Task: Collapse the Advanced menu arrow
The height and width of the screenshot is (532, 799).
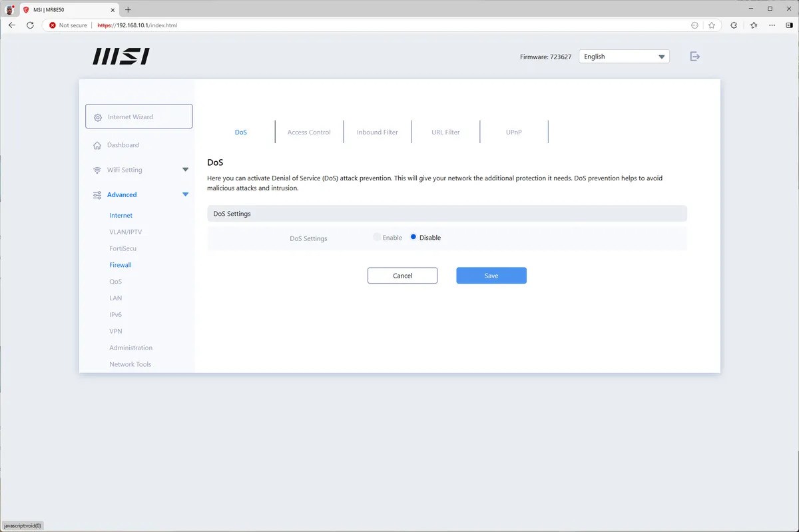Action: point(185,194)
